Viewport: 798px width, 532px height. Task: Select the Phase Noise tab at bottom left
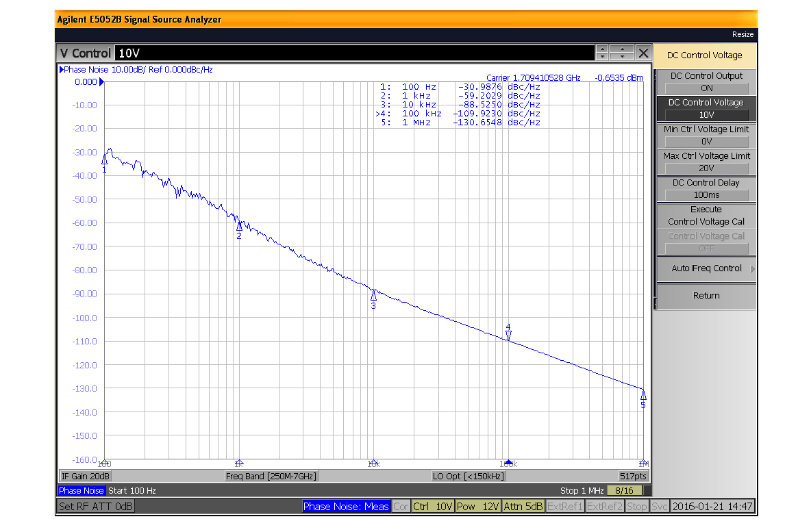pyautogui.click(x=82, y=490)
